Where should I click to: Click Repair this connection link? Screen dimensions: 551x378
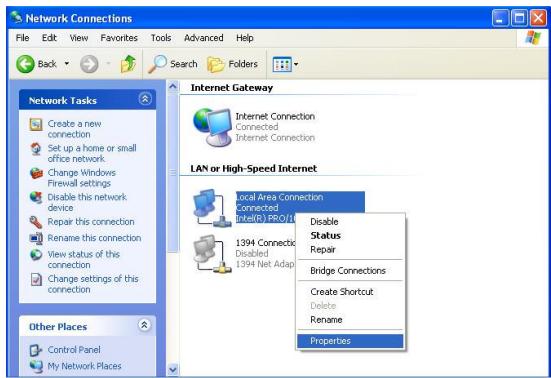point(91,222)
